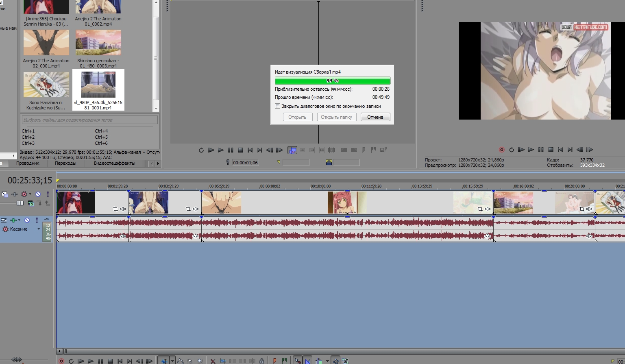Open audio track FX dropdown arrow
Image resolution: width=625 pixels, height=364 pixels.
coord(19,220)
